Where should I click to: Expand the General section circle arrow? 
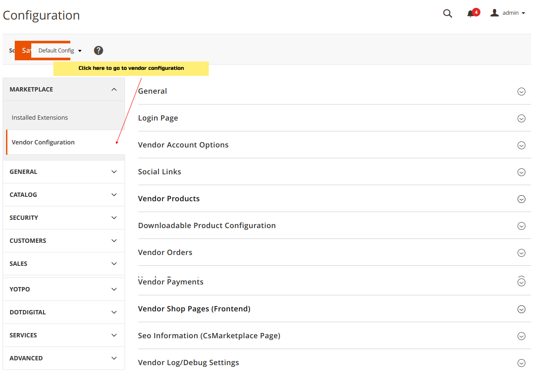click(x=521, y=91)
